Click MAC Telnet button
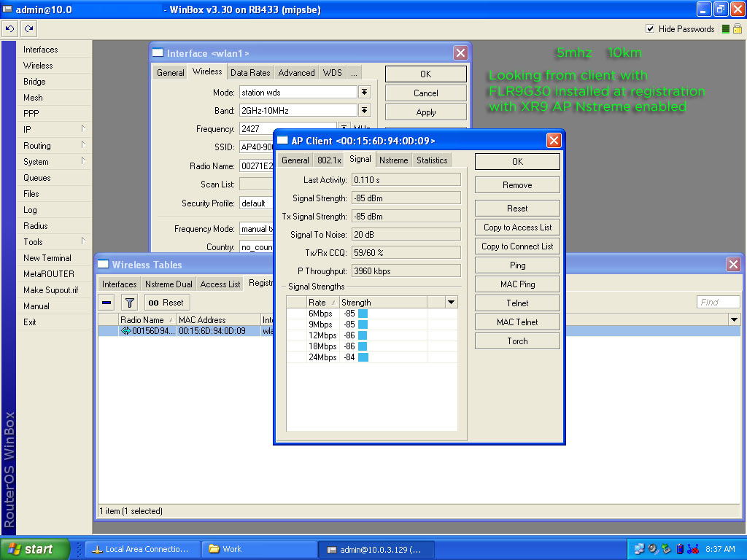 click(x=517, y=322)
